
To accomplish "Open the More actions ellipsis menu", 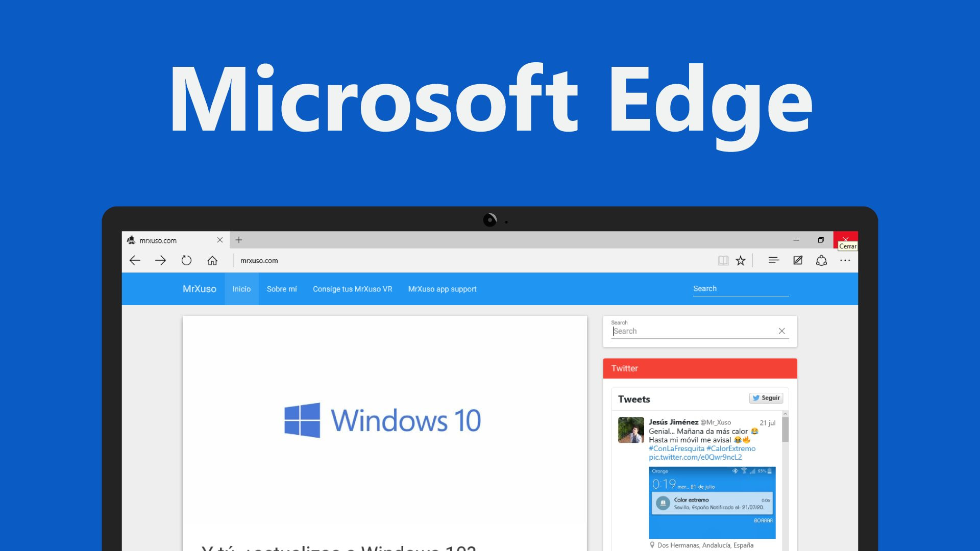I will pos(845,260).
